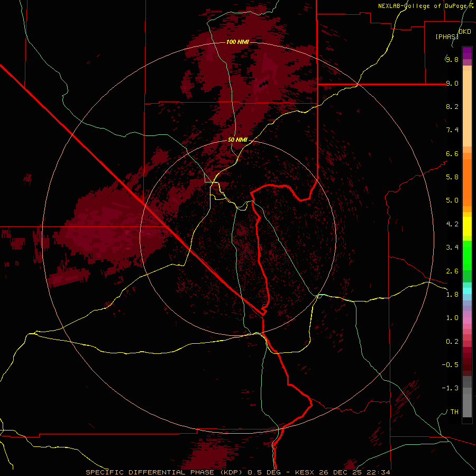The height and width of the screenshot is (476, 476).
Task: Click the 5.0 value on the scale
Action: click(452, 200)
